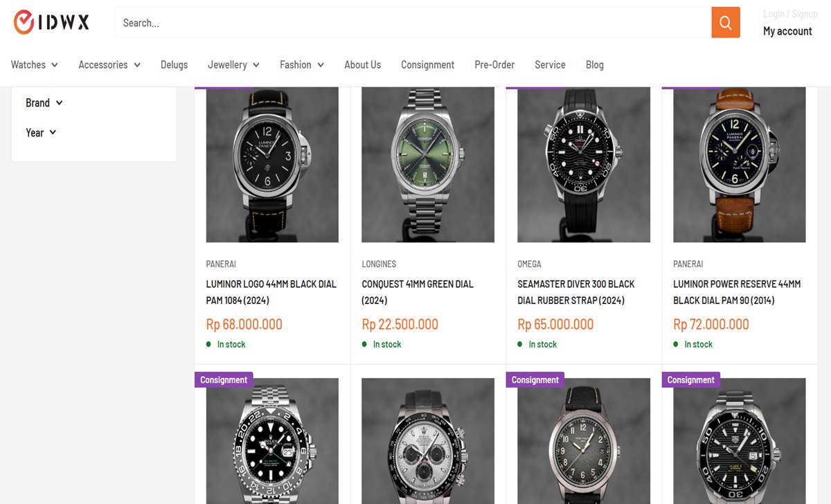
Task: Expand the Jewellery menu chevron
Action: (x=257, y=64)
